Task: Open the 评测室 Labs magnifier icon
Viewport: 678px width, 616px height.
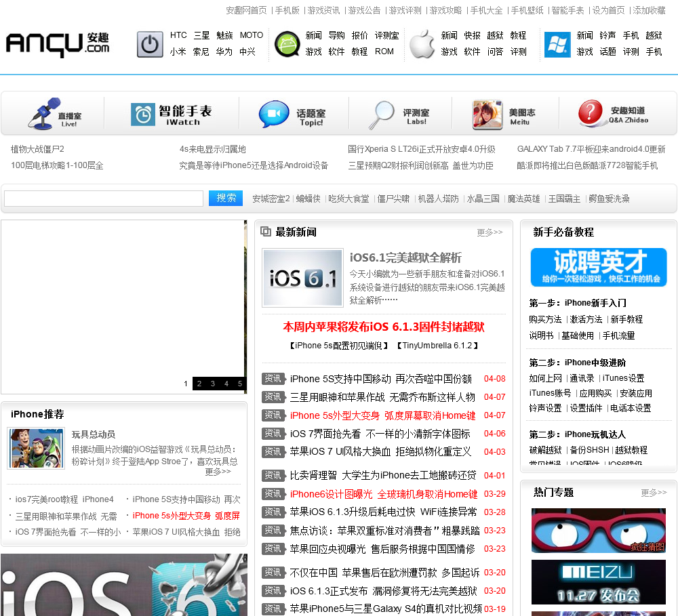Action: click(381, 115)
